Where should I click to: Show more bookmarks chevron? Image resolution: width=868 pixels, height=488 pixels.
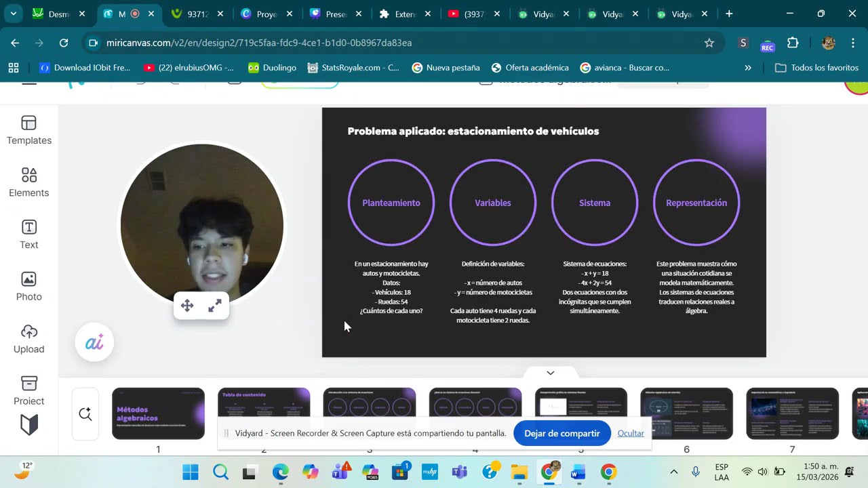tap(748, 68)
